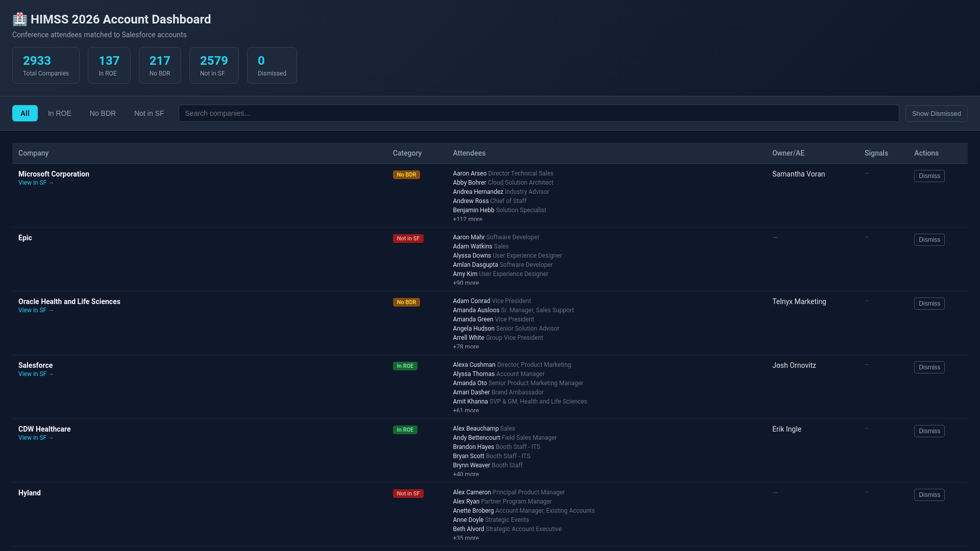Click the No BDR badge for Microsoft Corporation

pos(406,174)
